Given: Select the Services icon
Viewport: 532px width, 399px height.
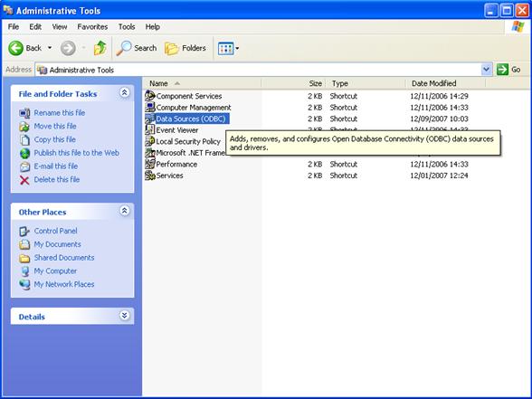Looking at the screenshot, I should (149, 176).
